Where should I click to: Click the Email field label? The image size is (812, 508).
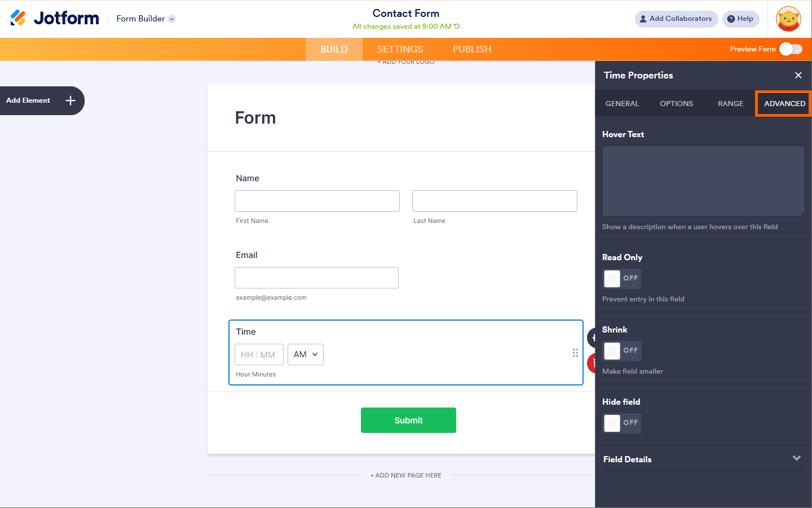click(246, 255)
